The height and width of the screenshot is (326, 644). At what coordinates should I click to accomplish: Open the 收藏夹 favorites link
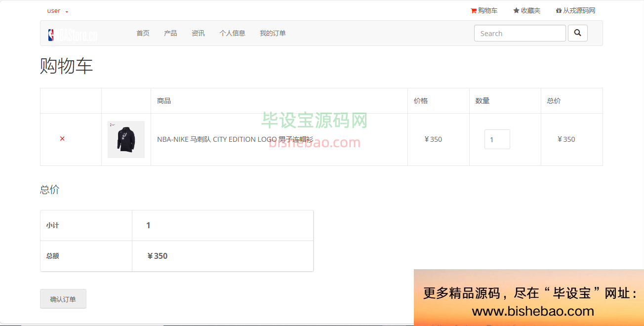pos(526,10)
